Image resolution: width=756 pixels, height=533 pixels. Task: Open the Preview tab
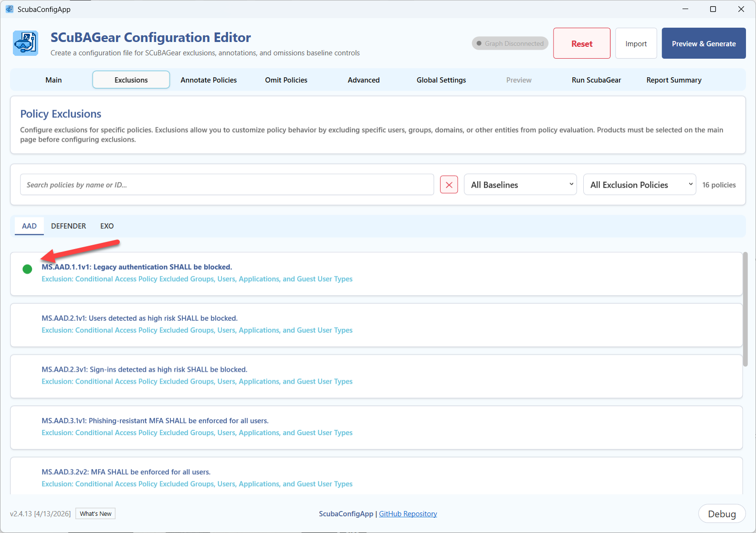(519, 80)
